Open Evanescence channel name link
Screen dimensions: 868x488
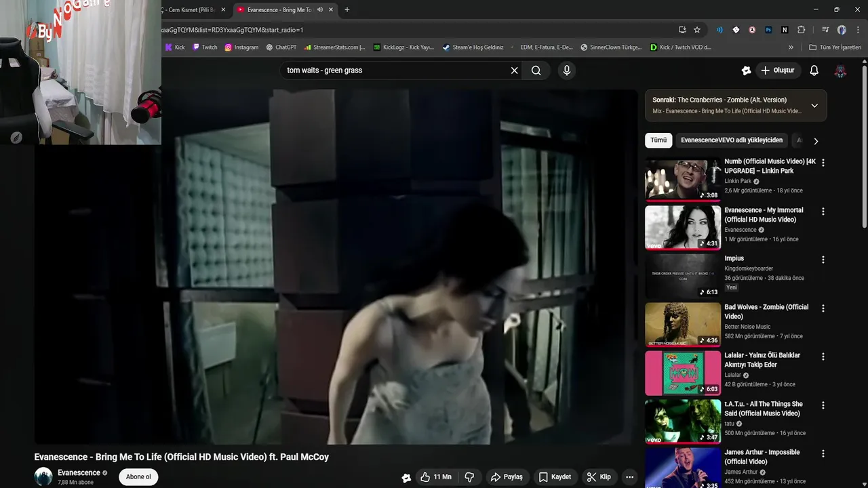[x=79, y=472]
